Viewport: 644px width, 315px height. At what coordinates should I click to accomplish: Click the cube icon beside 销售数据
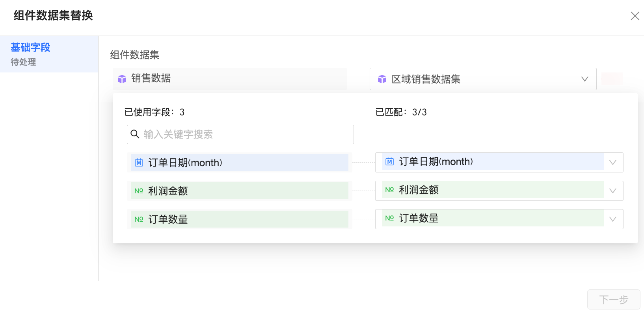[122, 79]
